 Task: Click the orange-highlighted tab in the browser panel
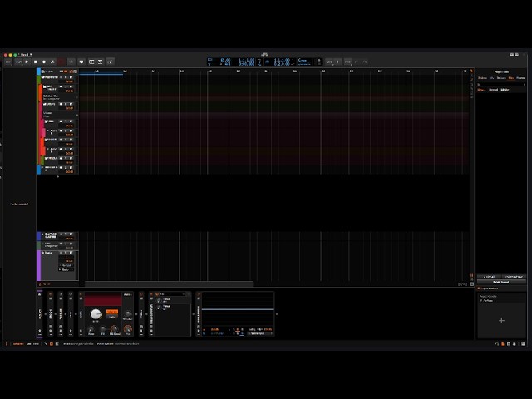[x=511, y=78]
